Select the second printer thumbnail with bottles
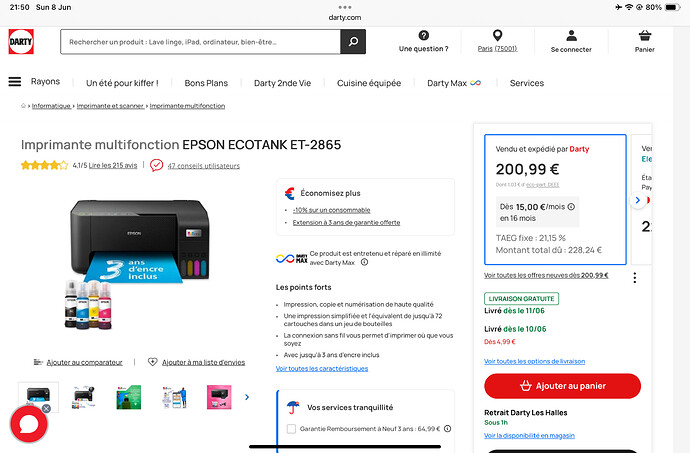Image resolution: width=690 pixels, height=453 pixels. click(x=84, y=397)
